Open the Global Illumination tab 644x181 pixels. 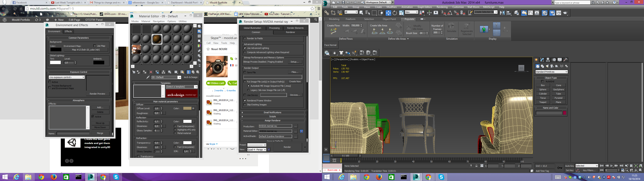[252, 28]
